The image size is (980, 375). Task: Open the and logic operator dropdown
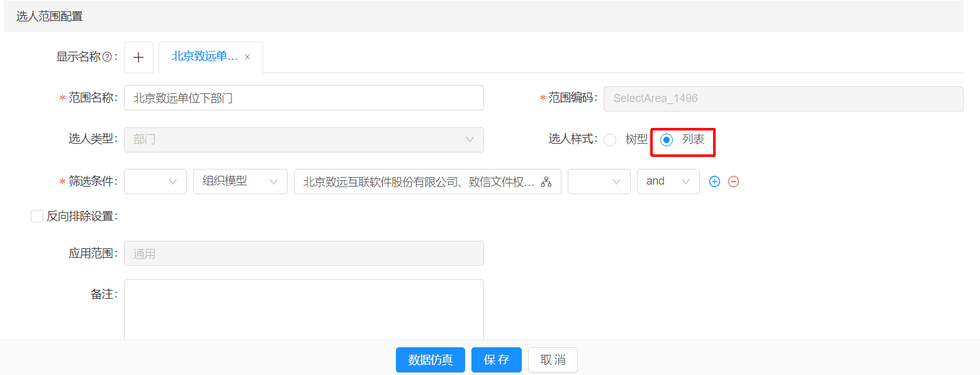point(668,182)
